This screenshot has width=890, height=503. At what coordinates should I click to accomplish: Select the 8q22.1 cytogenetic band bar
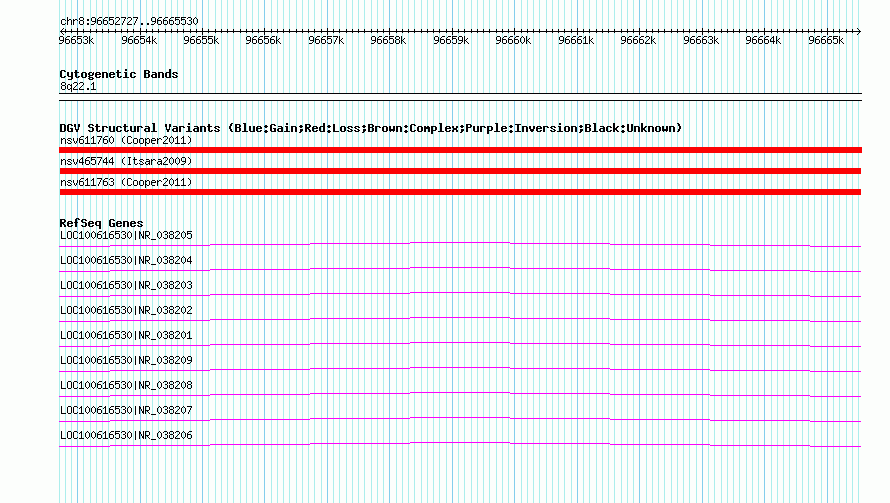point(460,97)
